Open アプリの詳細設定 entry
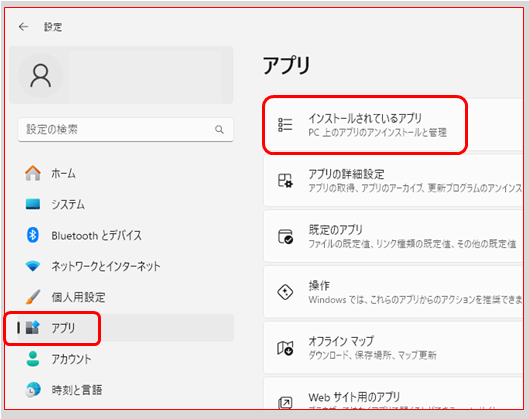Image resolution: width=529 pixels, height=419 pixels. [x=393, y=180]
